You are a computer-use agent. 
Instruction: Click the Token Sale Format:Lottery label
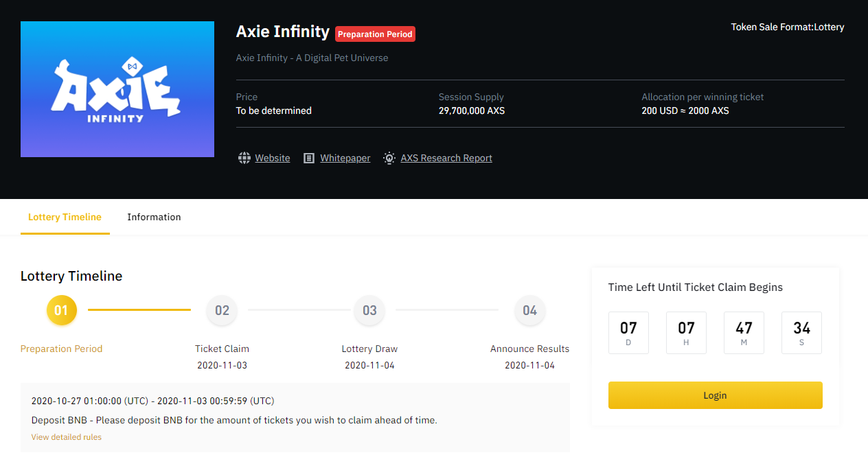click(787, 27)
